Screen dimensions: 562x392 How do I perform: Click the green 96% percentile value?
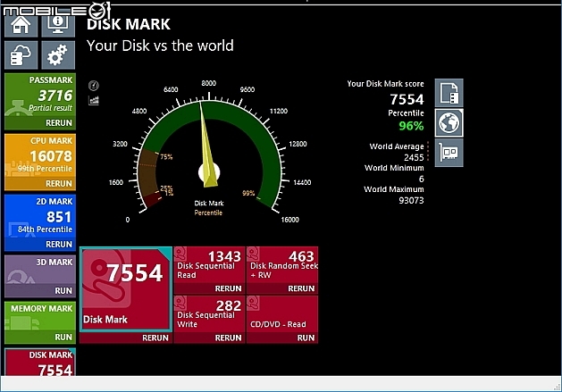click(411, 126)
